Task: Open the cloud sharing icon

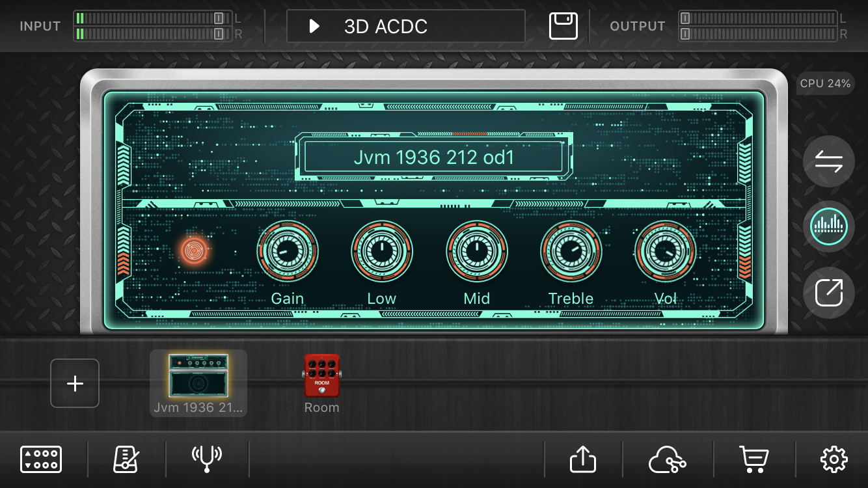Action: tap(668, 460)
